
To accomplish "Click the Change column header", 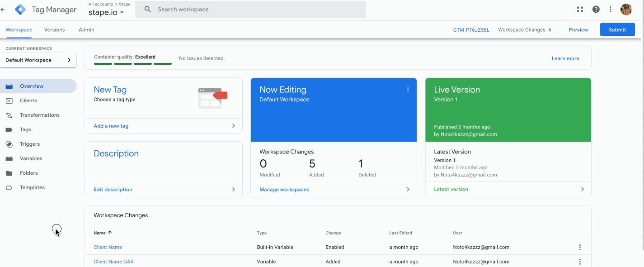I will 333,233.
